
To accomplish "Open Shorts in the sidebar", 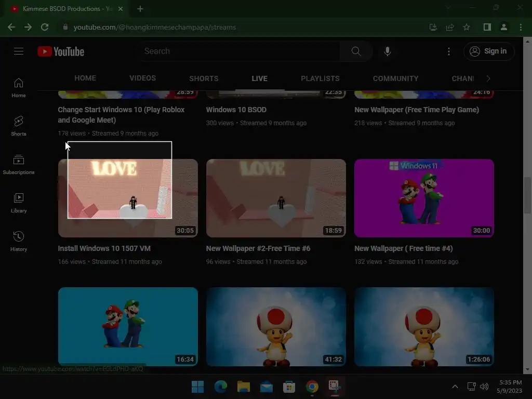I will click(x=19, y=126).
